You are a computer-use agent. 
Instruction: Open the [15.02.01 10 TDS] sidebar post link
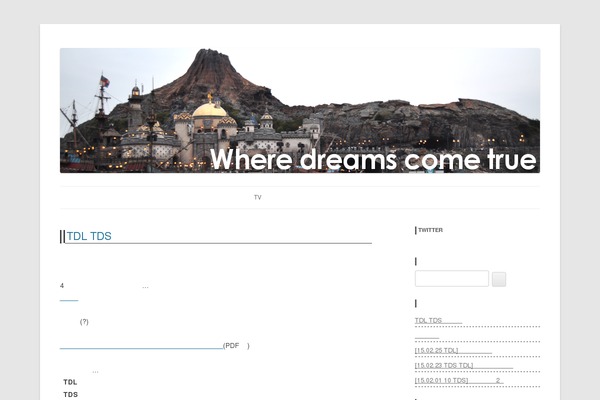click(x=459, y=380)
